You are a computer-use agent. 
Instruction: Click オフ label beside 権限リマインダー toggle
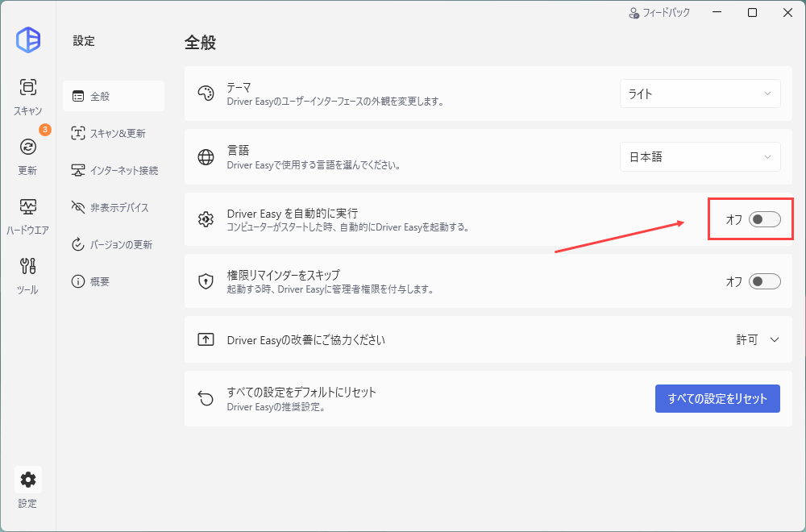coord(734,281)
